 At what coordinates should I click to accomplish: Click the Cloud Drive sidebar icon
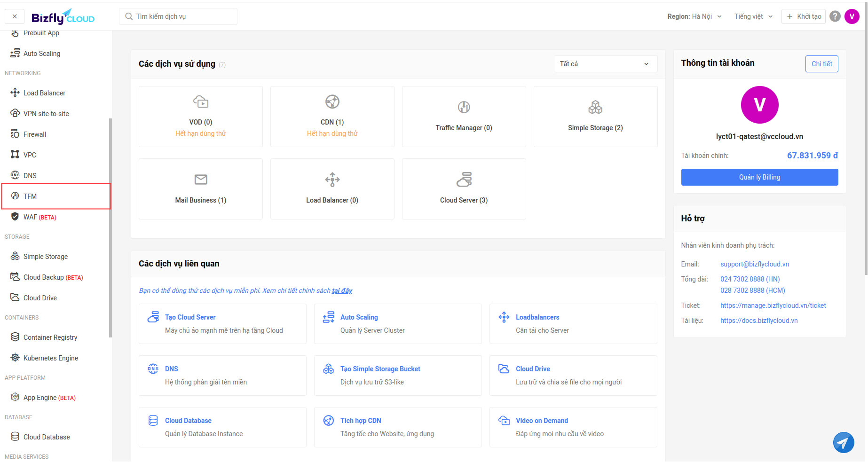tap(15, 298)
